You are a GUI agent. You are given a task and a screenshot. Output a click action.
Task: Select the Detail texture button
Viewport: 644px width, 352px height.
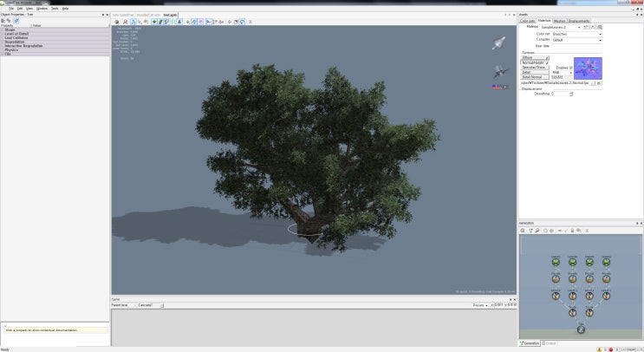coord(534,72)
